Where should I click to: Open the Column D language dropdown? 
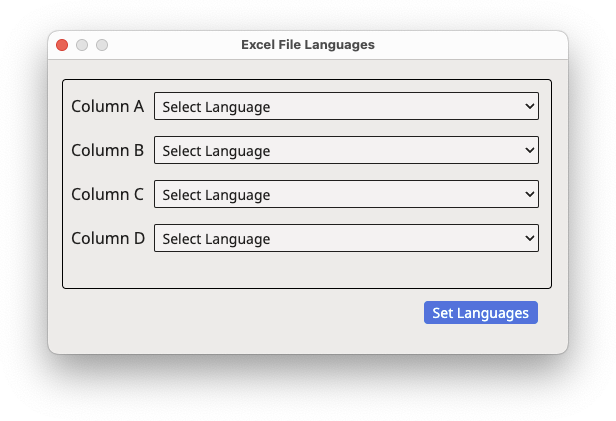346,238
